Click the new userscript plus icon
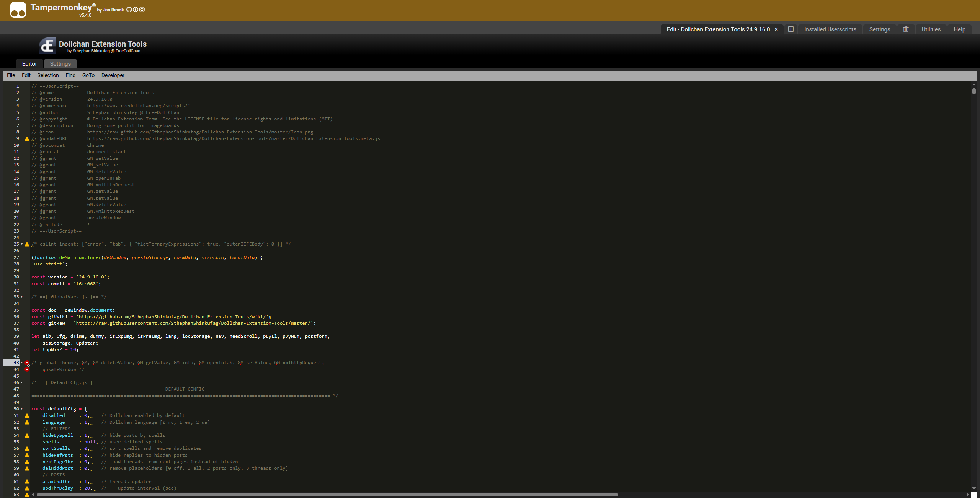This screenshot has height=498, width=980. click(x=791, y=29)
